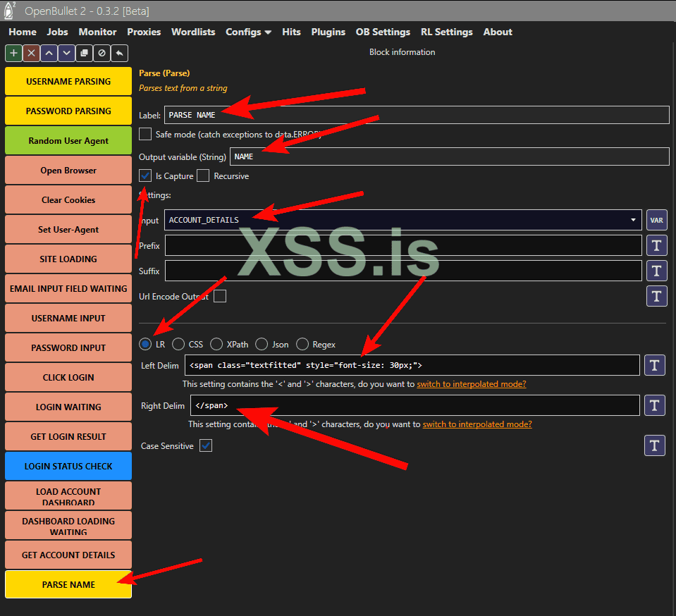Enable the Recursive checkbox
The width and height of the screenshot is (676, 616).
tap(203, 176)
